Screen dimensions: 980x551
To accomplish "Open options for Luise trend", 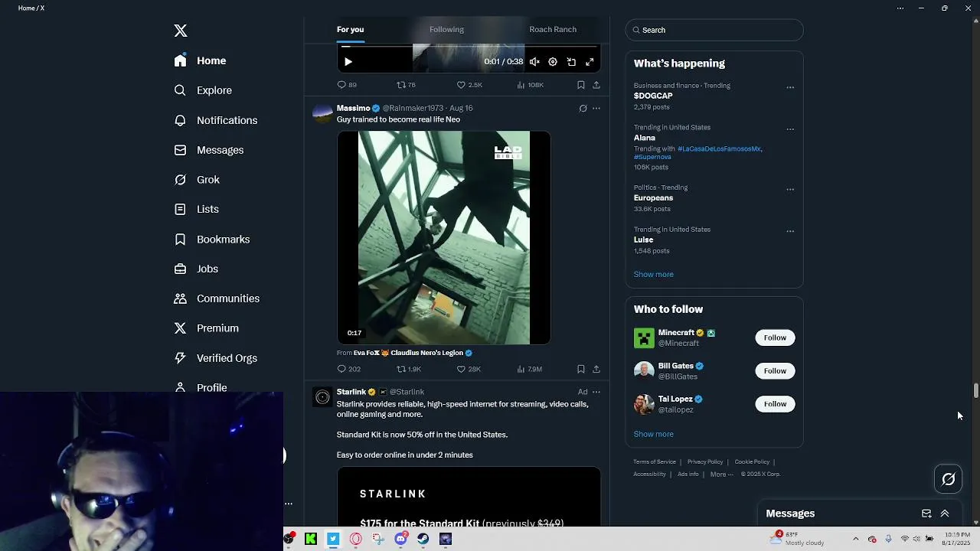I will coord(790,231).
